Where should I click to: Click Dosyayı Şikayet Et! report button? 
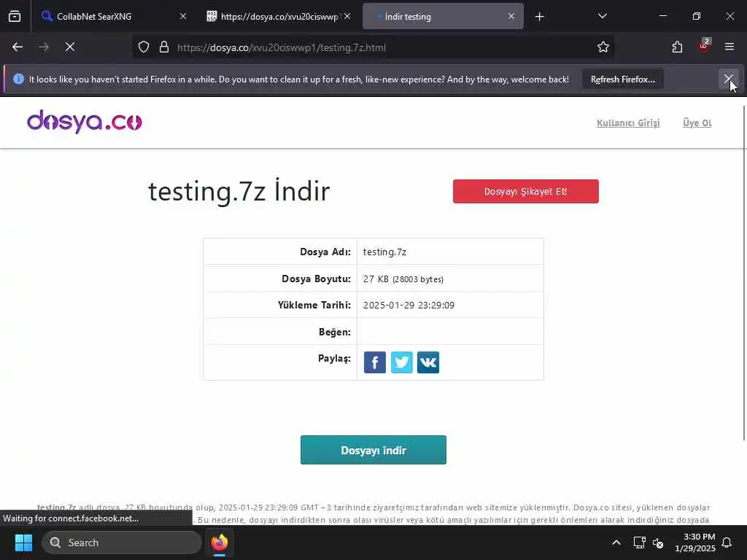pyautogui.click(x=525, y=192)
